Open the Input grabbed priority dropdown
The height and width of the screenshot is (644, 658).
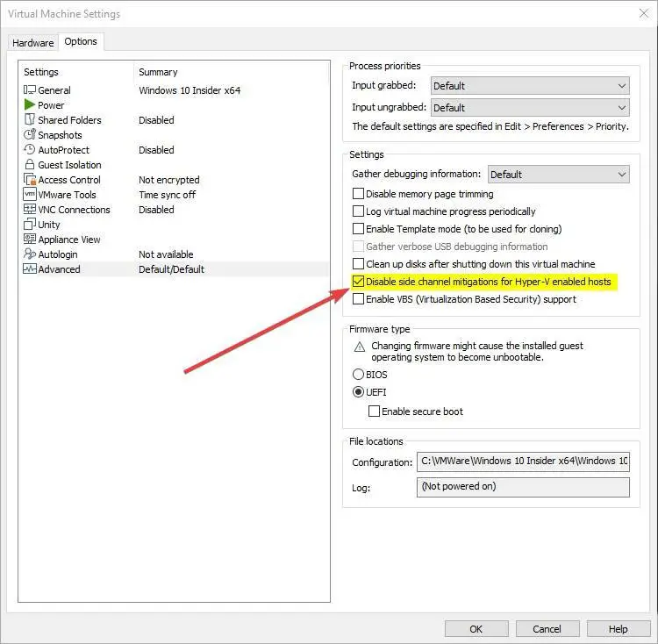(530, 86)
